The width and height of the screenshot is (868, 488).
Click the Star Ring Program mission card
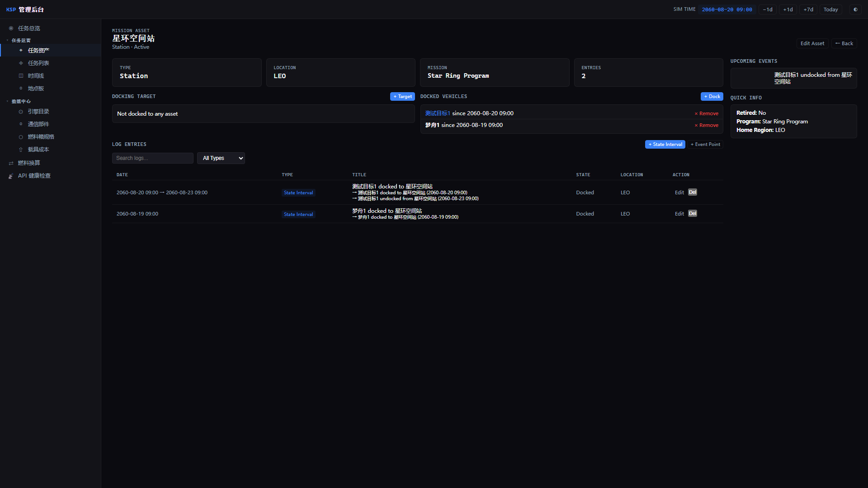(495, 72)
